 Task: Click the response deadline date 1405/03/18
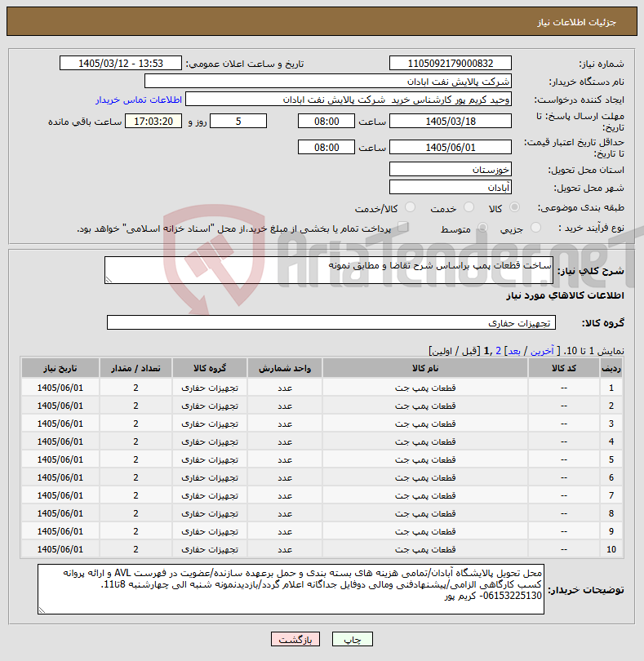point(450,122)
